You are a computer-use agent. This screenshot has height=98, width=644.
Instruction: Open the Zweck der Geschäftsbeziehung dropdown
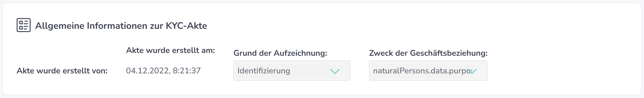coord(428,71)
